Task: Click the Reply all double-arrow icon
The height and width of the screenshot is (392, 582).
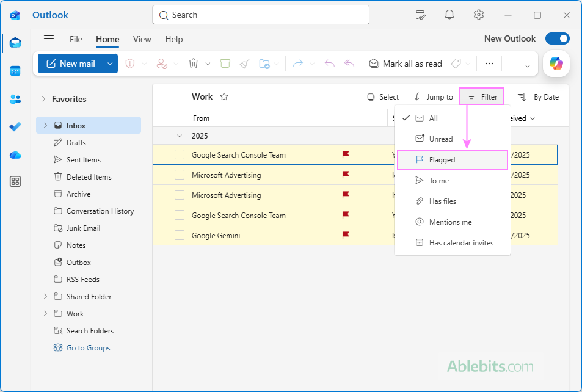Action: click(x=349, y=64)
